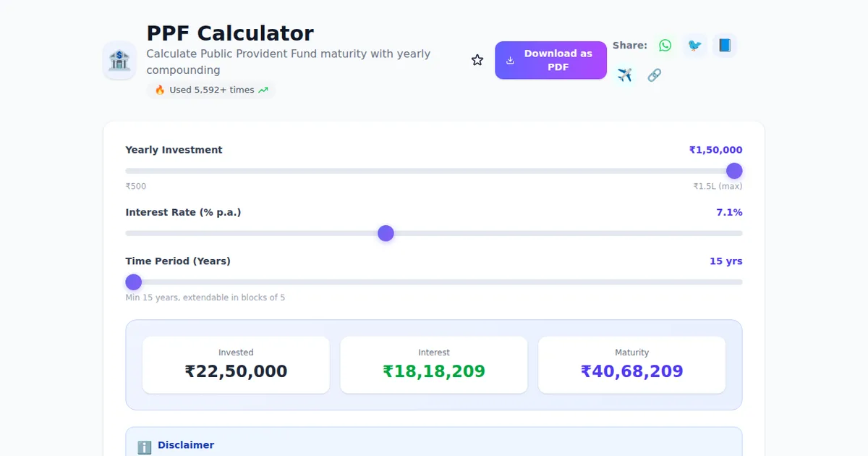Click the flame icon on the usage badge

click(159, 90)
